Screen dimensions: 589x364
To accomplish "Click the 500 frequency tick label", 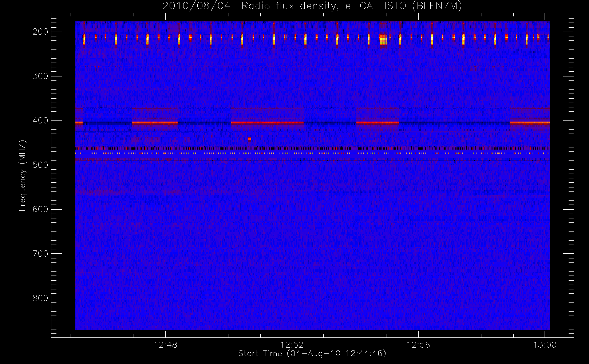I will [x=40, y=165].
